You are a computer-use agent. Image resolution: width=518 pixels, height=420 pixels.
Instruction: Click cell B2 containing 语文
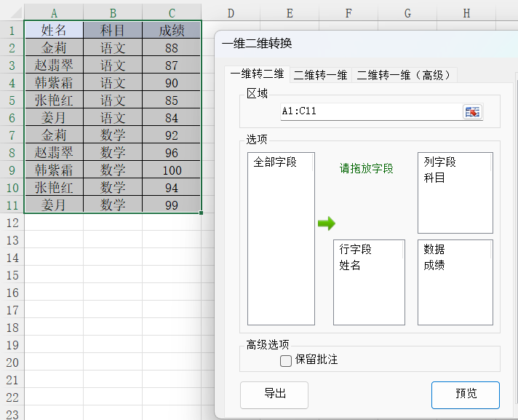pyautogui.click(x=113, y=47)
